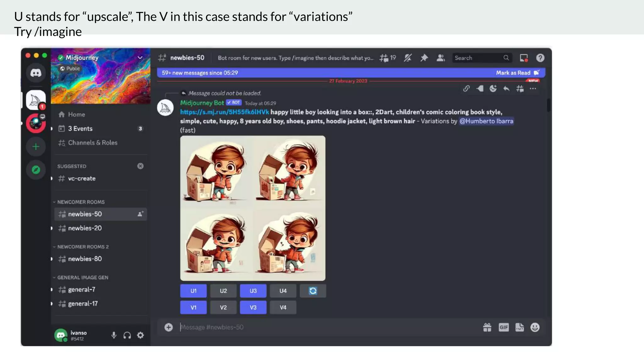Viewport: 644px width, 362px height.
Task: Open the red circular server icon
Action: [x=36, y=123]
